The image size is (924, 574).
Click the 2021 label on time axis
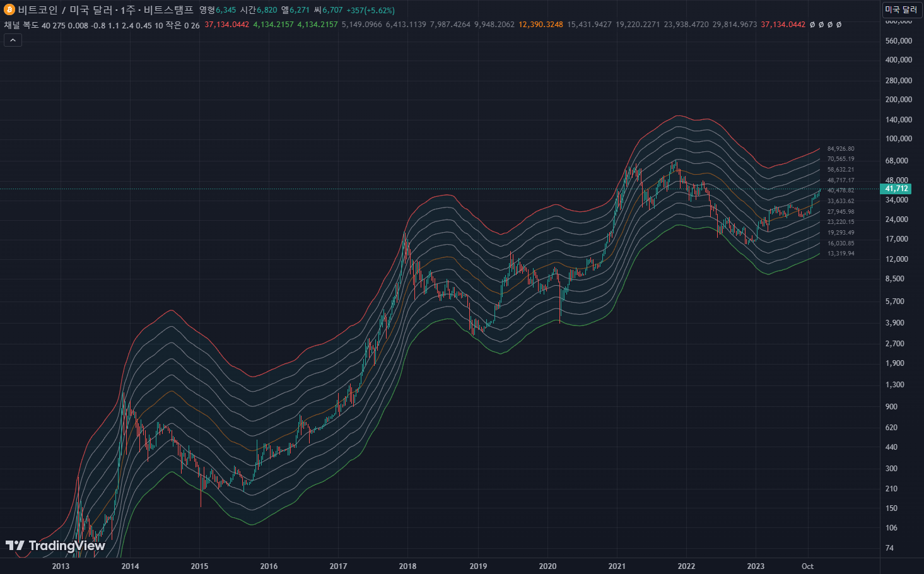click(617, 566)
